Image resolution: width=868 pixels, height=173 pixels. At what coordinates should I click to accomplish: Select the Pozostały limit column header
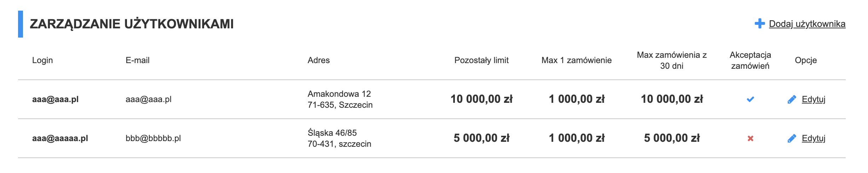click(481, 60)
